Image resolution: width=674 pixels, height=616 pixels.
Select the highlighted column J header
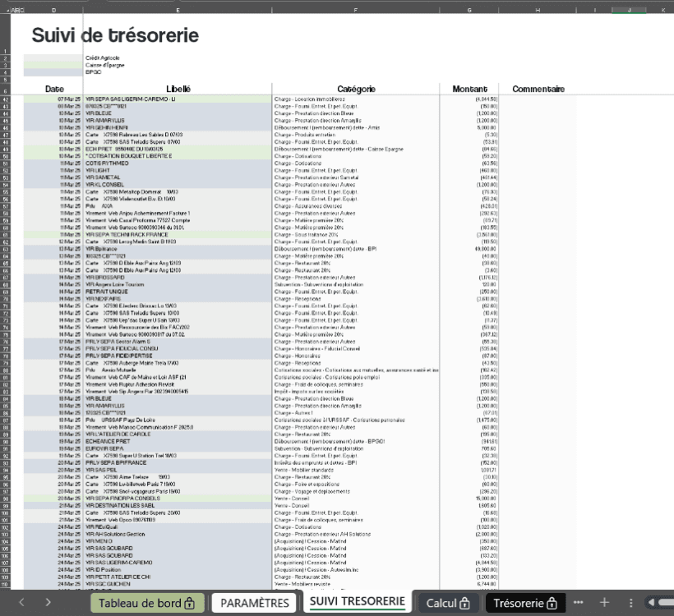[x=629, y=10]
